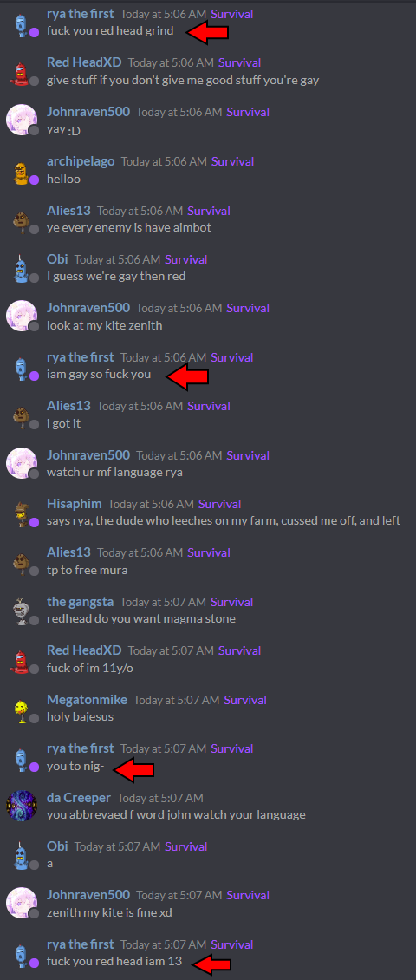Click 'Survival' tag next to the gangsta
This screenshot has height=980, width=416.
pos(231,602)
